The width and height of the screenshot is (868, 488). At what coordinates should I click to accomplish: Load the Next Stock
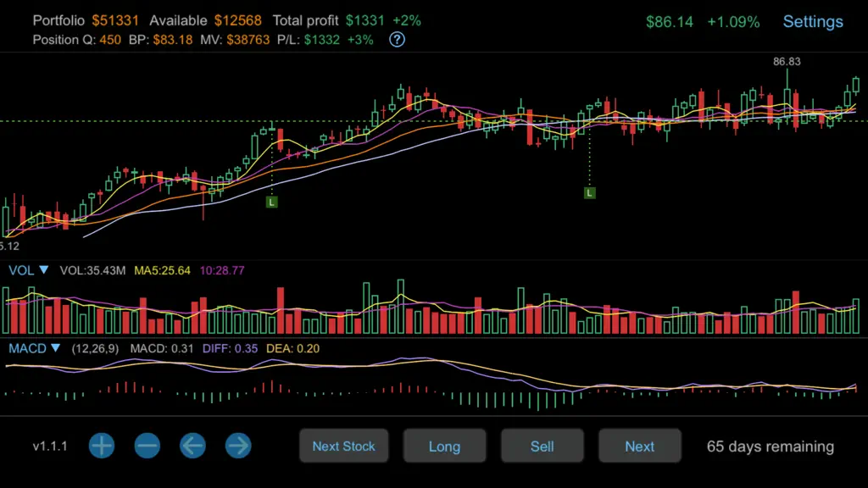coord(344,446)
